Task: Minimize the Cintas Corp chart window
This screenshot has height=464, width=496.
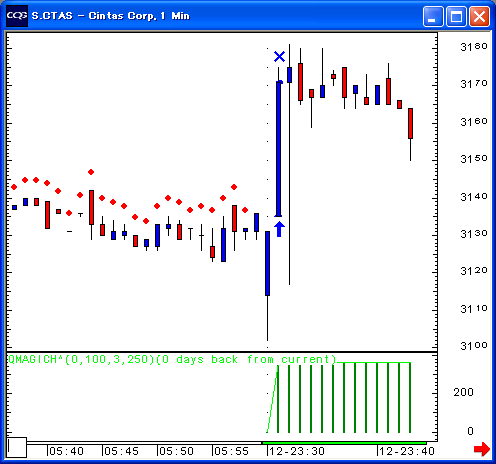Action: point(433,16)
